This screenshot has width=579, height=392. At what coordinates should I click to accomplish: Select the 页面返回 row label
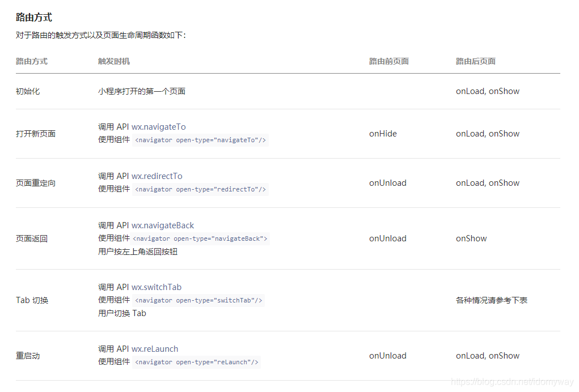click(x=32, y=238)
